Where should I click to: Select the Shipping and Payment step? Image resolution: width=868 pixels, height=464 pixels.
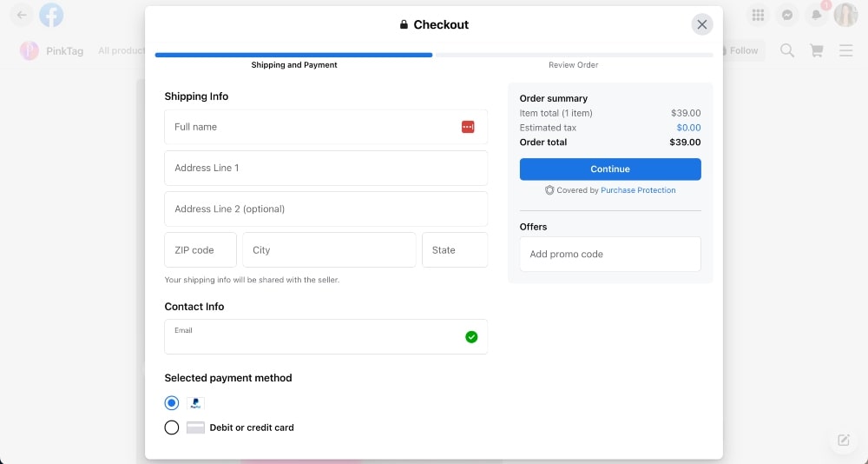[x=294, y=65]
